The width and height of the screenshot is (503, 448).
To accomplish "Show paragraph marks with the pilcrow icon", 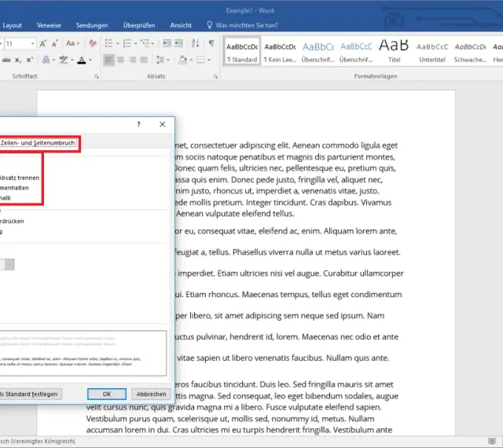I will [x=211, y=43].
